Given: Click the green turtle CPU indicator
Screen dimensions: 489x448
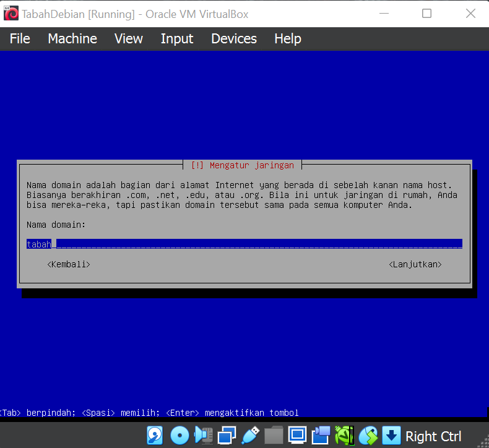Looking at the screenshot, I should tap(344, 435).
